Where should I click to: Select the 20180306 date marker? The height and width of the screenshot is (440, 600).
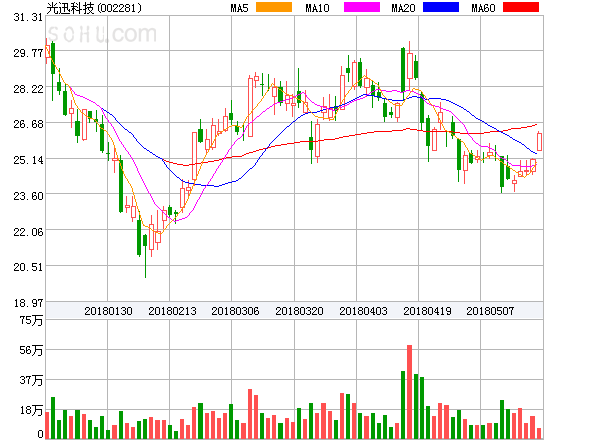pos(236,311)
